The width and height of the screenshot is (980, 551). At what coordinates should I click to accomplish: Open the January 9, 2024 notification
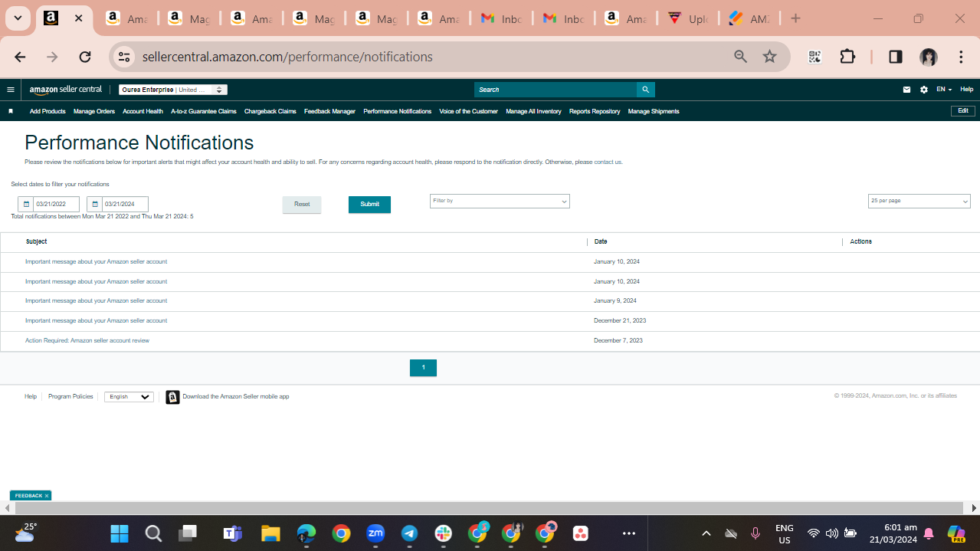click(x=96, y=301)
